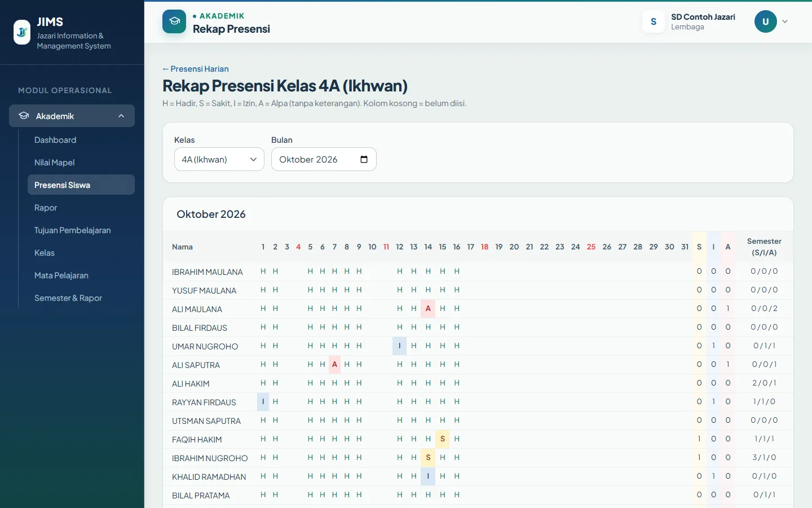This screenshot has height=508, width=812.
Task: Click the graduation cap Akademik header icon
Action: (174, 21)
